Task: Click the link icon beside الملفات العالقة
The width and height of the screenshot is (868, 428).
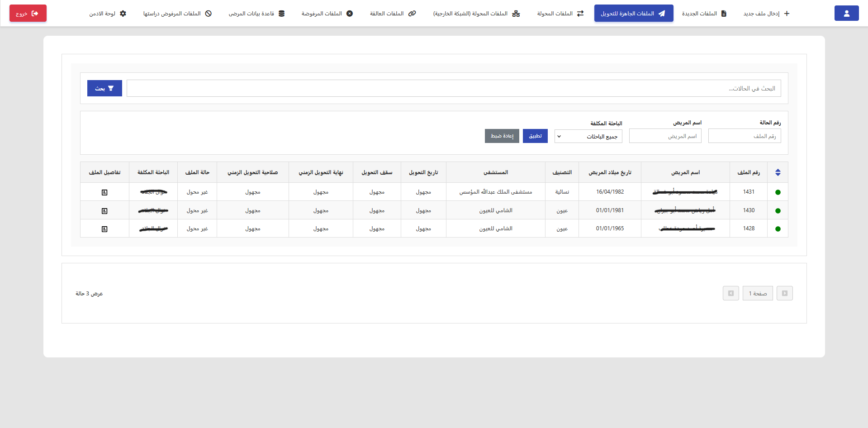Action: click(412, 13)
